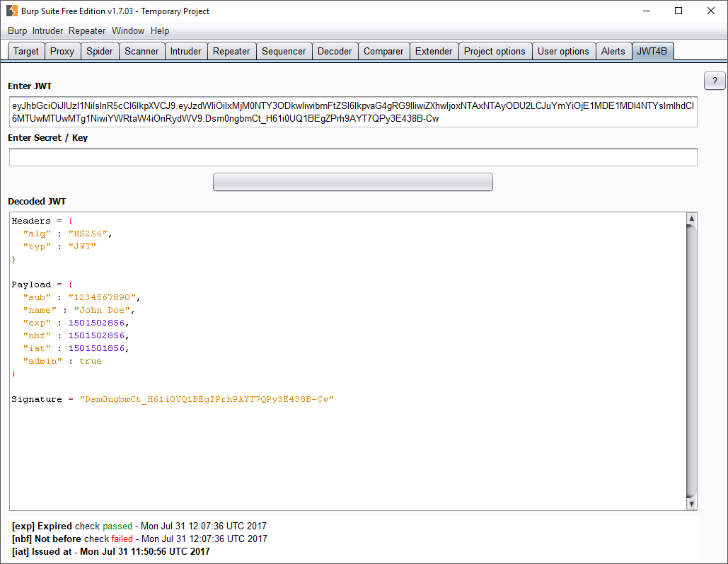Click the "typ" : "JWT" header line
This screenshot has width=728, height=564.
point(59,246)
